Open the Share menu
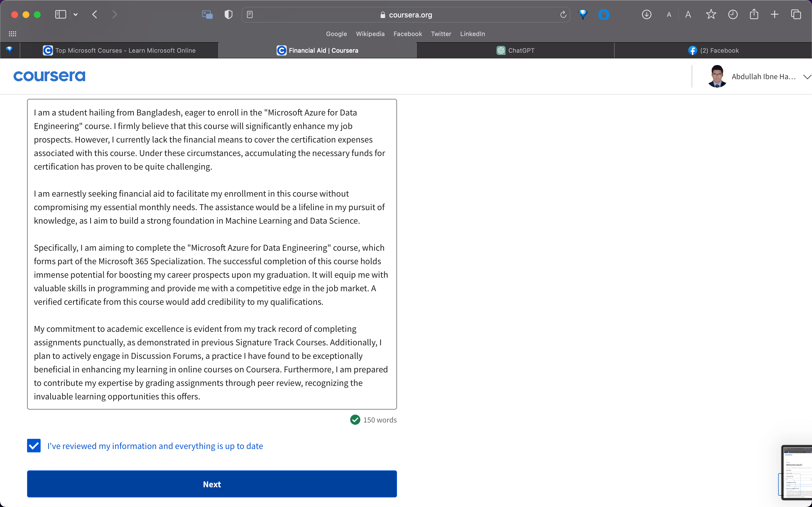The height and width of the screenshot is (507, 812). [x=754, y=14]
